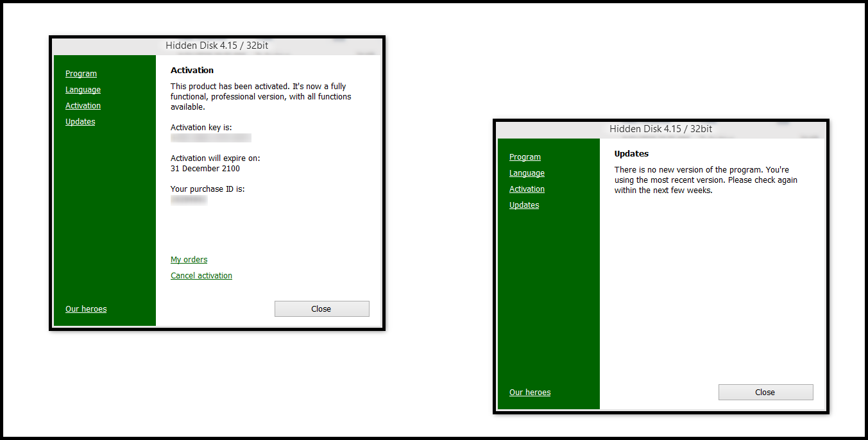
Task: Open Updates section in right Updates window
Action: click(524, 205)
